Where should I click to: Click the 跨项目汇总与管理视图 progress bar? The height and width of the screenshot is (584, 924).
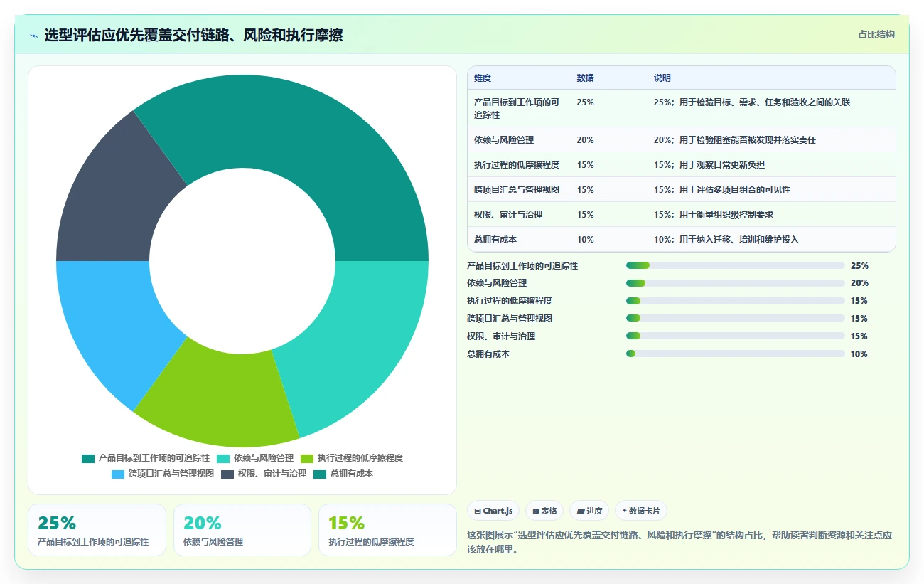(x=736, y=319)
